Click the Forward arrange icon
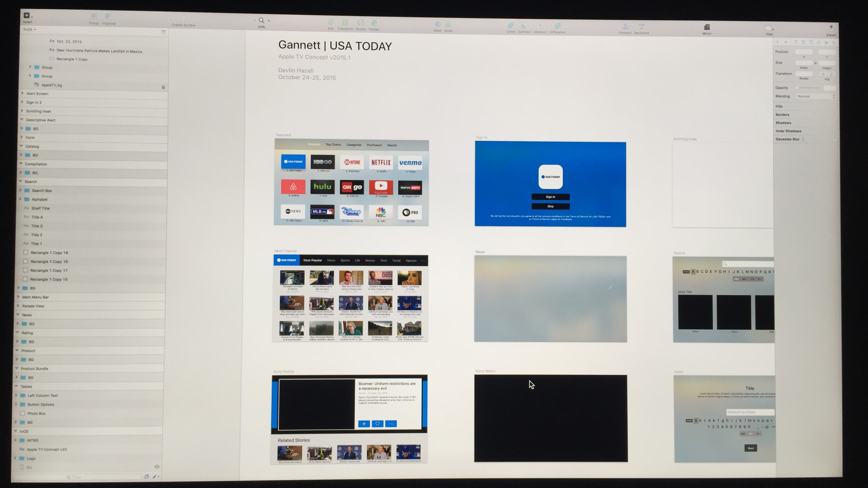This screenshot has height=488, width=868. tap(625, 27)
